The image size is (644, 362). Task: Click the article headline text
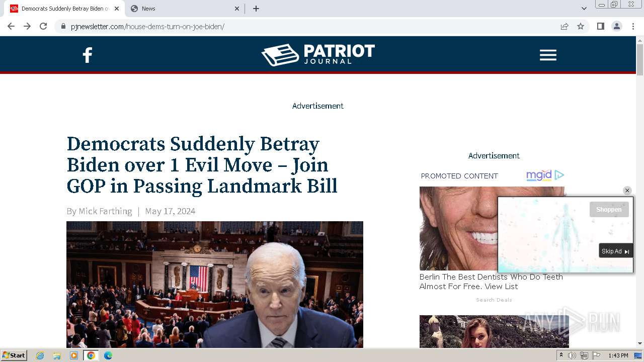click(x=202, y=165)
